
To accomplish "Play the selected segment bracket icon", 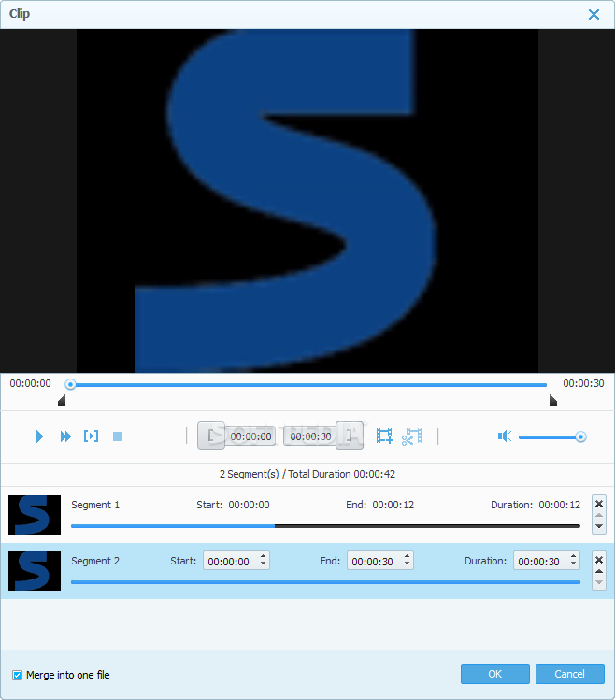I will [91, 436].
